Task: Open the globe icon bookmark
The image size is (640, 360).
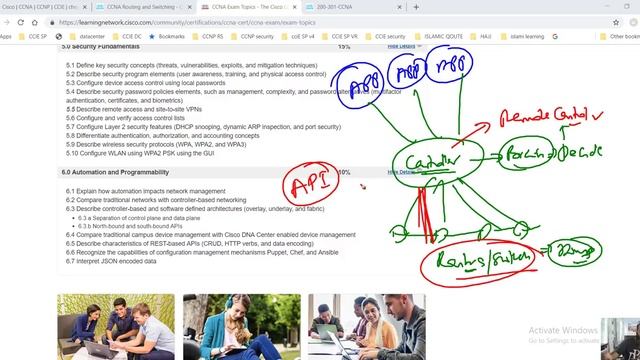Action: (59, 36)
